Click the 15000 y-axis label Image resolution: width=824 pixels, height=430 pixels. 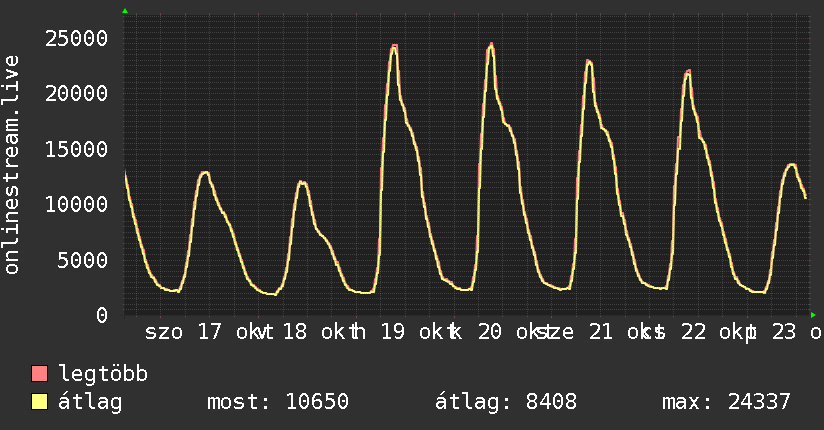(76, 149)
